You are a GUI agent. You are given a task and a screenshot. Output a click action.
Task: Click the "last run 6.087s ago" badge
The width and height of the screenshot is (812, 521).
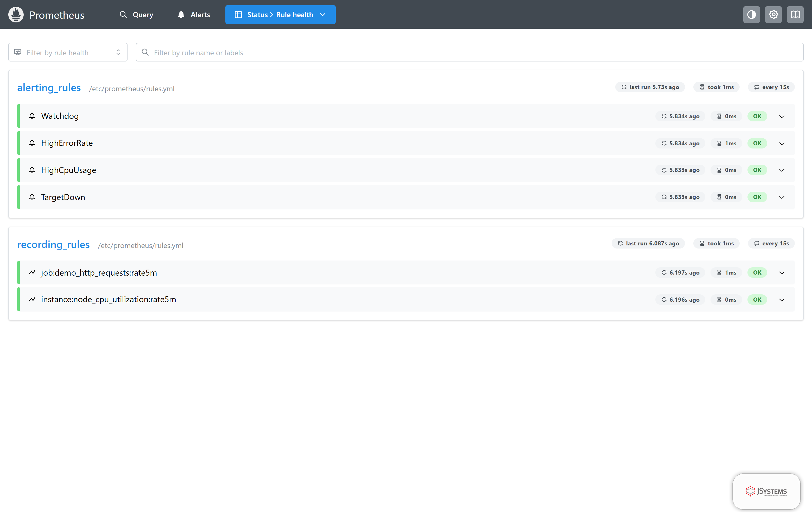648,243
